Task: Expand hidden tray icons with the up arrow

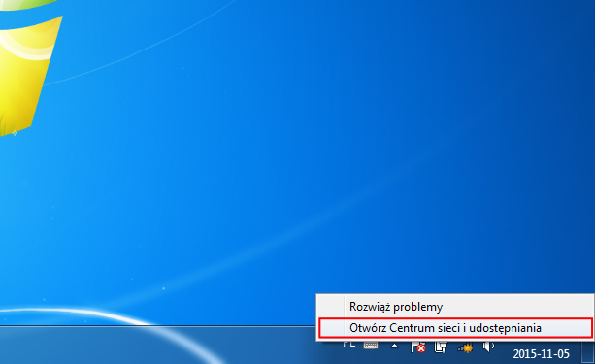Action: 395,346
